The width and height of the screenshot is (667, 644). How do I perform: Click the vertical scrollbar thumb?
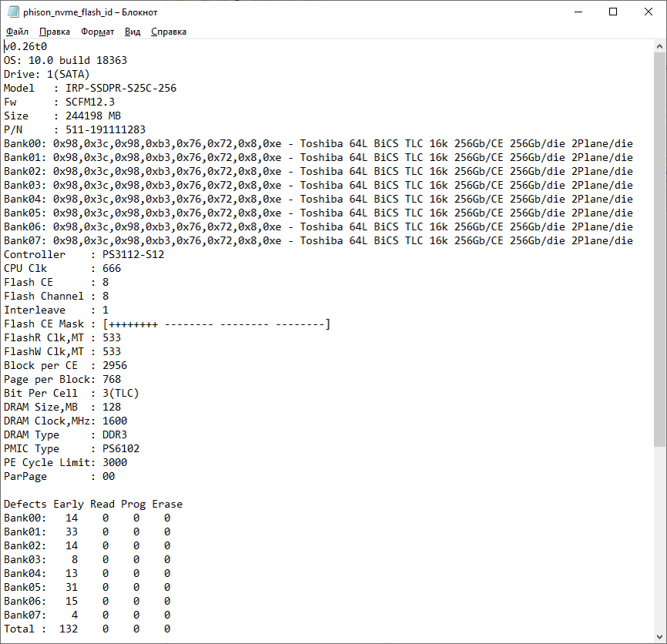[x=660, y=250]
